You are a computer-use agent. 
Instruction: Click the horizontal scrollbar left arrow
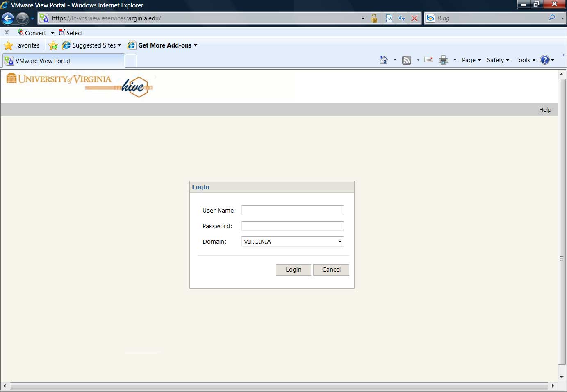[5, 386]
